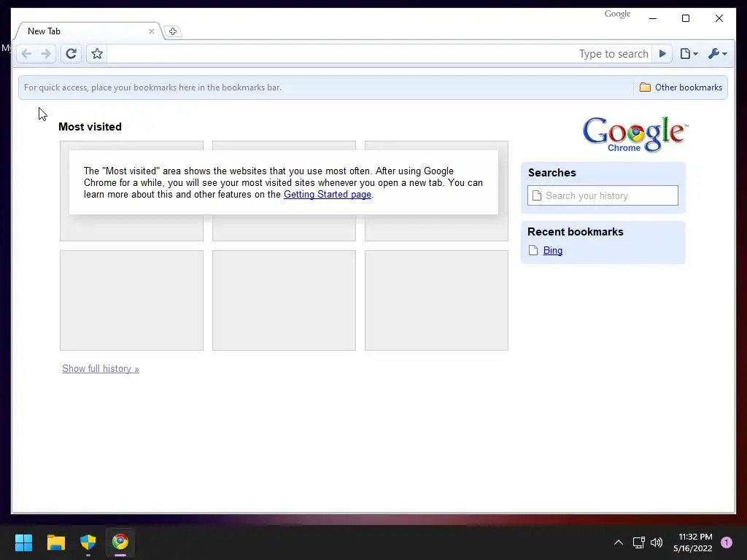Open the clock and date display
Screen dimensions: 747x560
[693, 542]
